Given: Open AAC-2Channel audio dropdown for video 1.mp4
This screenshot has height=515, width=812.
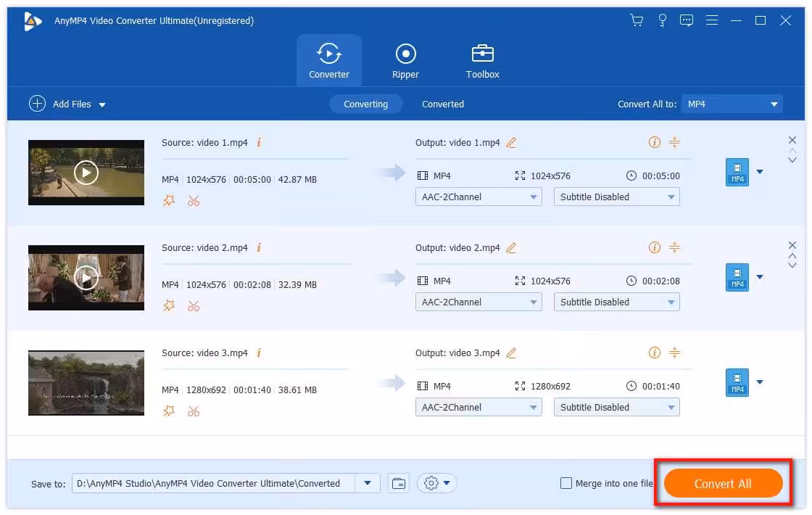Looking at the screenshot, I should point(478,197).
